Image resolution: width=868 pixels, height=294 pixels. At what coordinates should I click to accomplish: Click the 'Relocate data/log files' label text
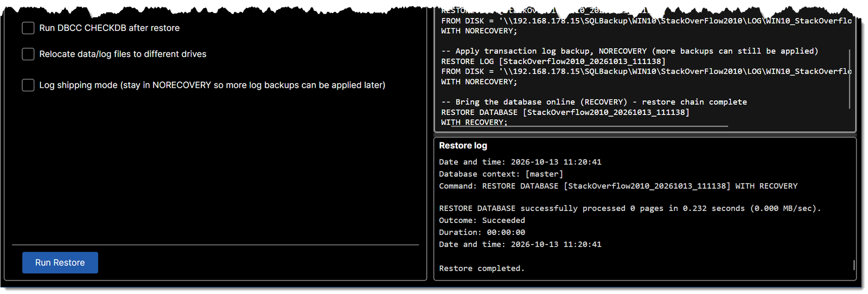123,54
